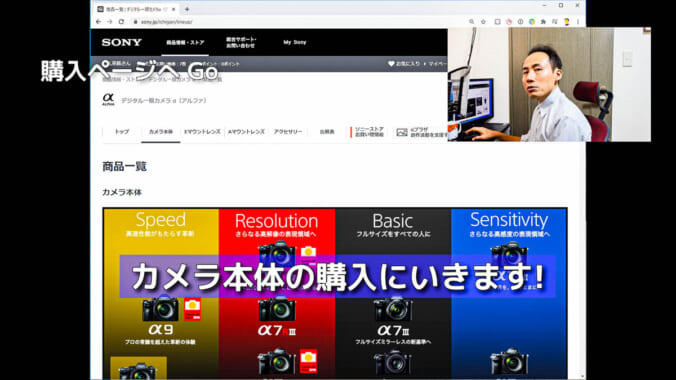Close the current browser tab
This screenshot has height=380, width=676.
click(174, 9)
